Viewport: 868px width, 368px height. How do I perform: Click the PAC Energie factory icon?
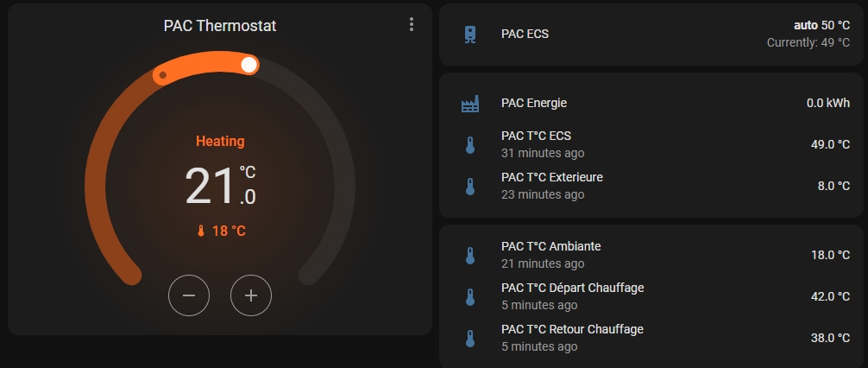point(470,104)
